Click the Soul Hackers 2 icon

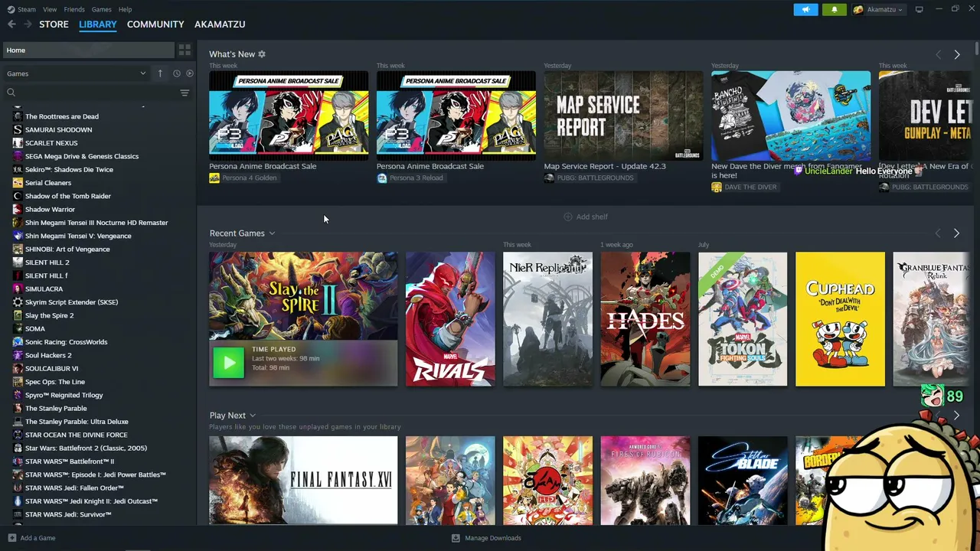(18, 355)
